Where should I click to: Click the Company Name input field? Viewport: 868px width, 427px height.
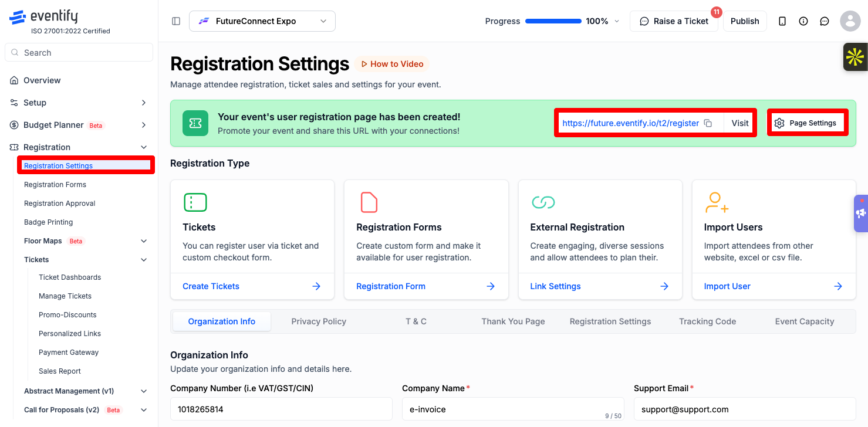(x=513, y=409)
